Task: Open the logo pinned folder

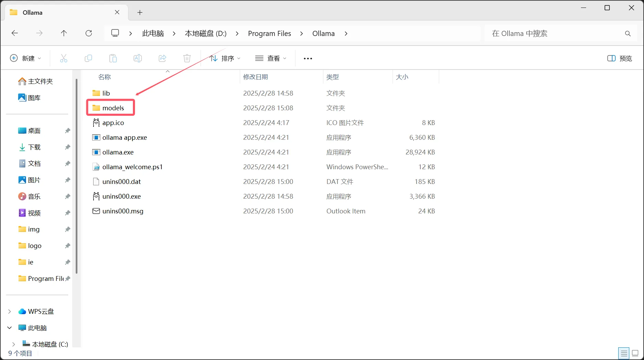Action: point(30,246)
